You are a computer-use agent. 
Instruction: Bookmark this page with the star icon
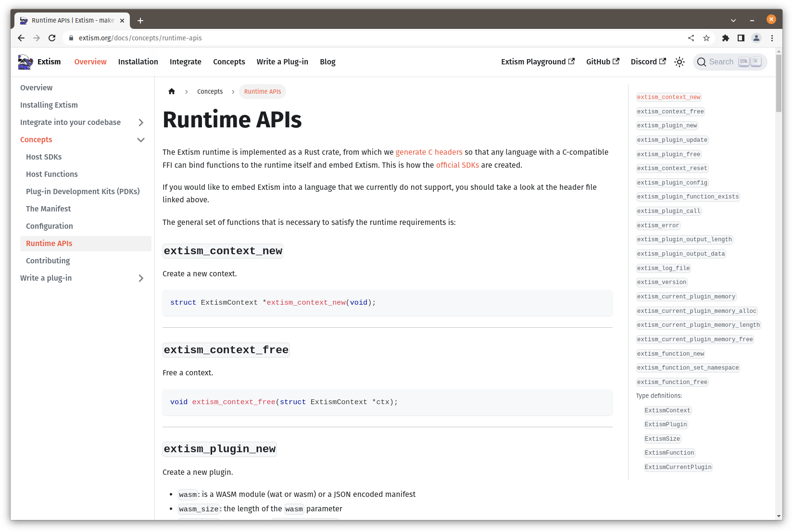coord(706,38)
